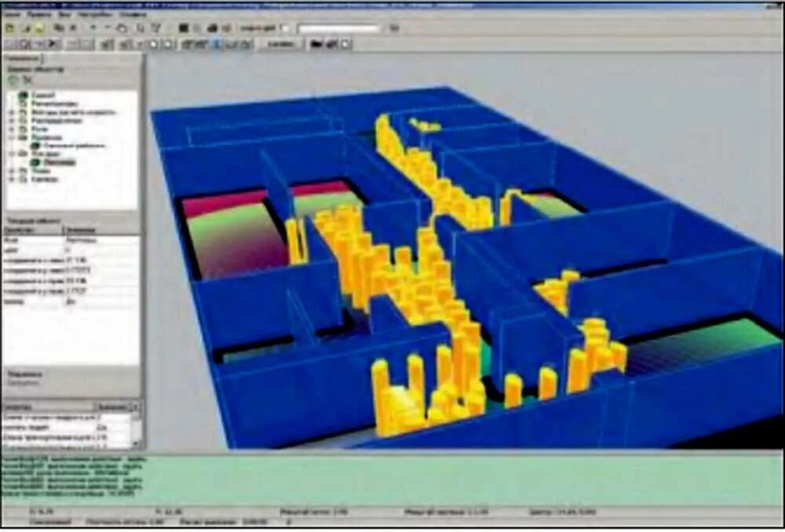This screenshot has width=785, height=532.
Task: Click the gray square icon beside the black square
Action: pos(197,28)
